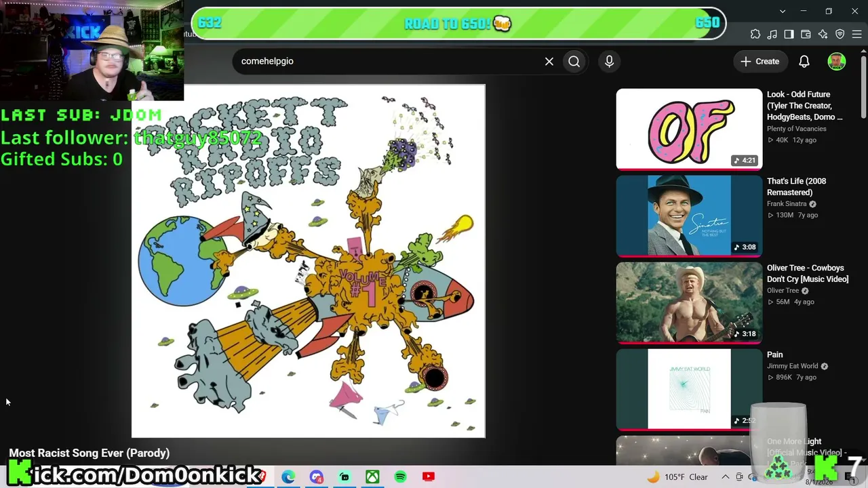
Task: Click the sparkle AI assistant icon
Action: (823, 34)
